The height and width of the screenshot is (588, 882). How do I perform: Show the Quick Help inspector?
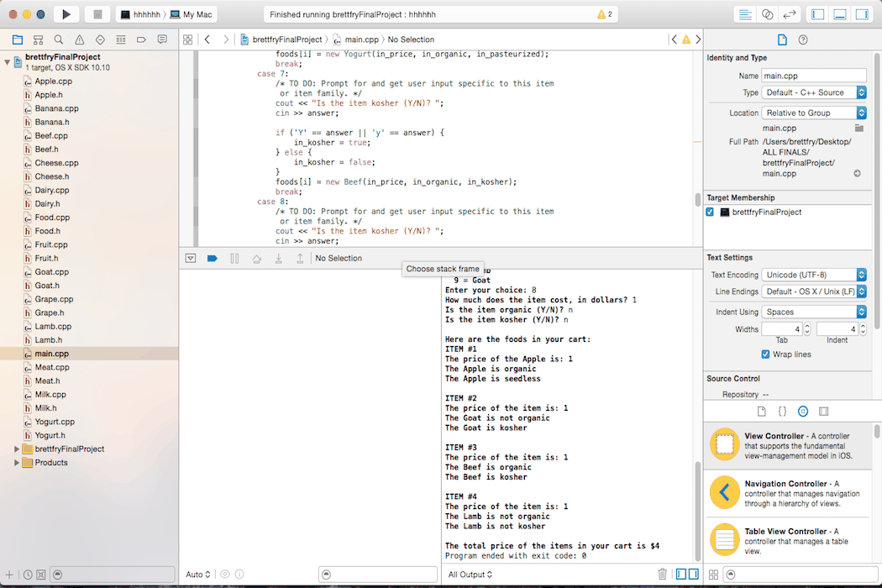point(803,39)
